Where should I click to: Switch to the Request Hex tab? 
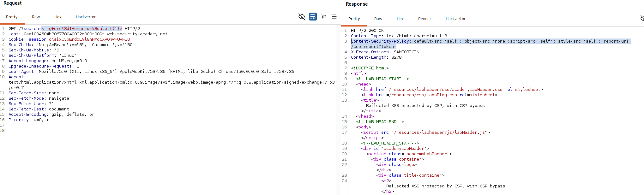click(58, 17)
